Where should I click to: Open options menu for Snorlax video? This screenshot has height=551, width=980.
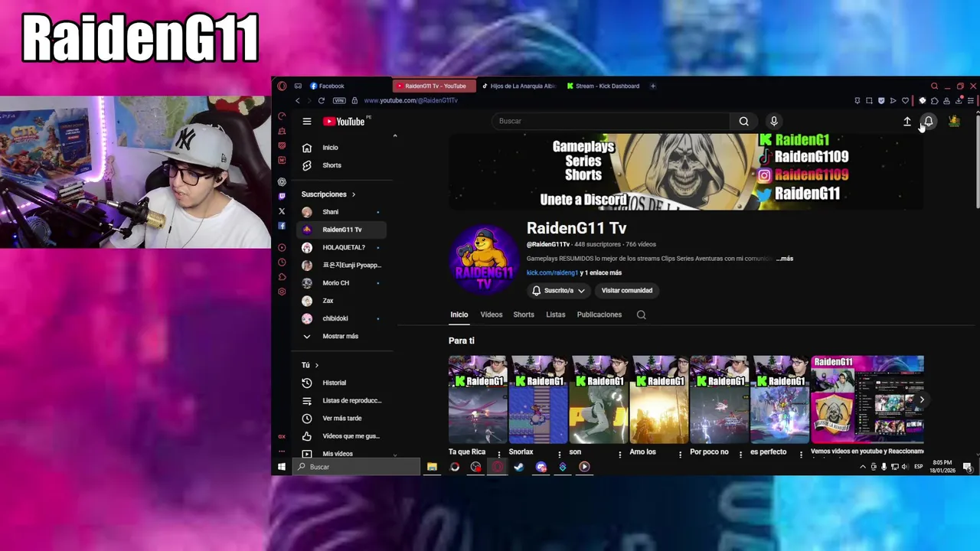[x=560, y=454]
